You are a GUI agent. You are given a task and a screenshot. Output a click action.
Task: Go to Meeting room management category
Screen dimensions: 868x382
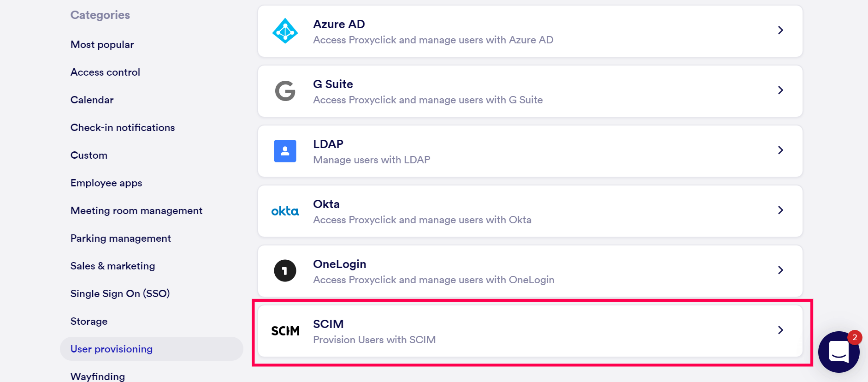(x=136, y=211)
